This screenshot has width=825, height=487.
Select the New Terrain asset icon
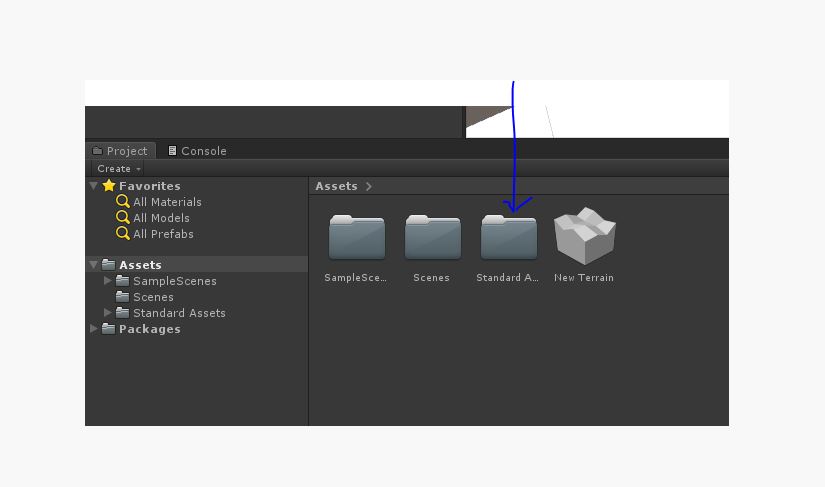585,236
